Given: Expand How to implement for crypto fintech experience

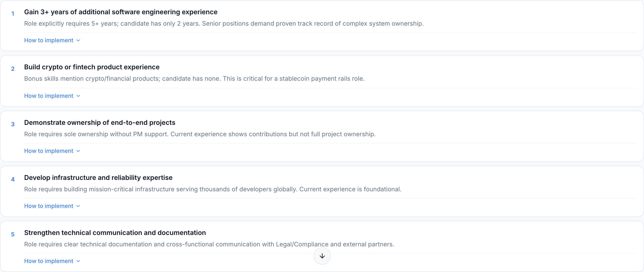Looking at the screenshot, I should click(x=49, y=96).
